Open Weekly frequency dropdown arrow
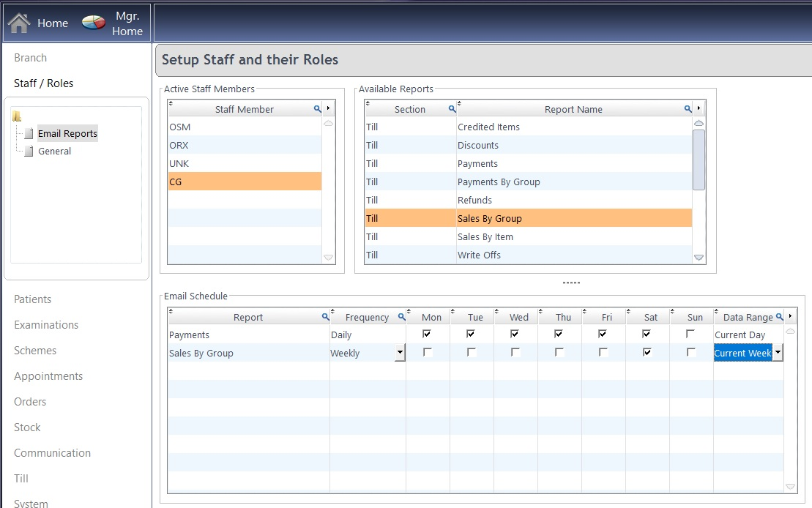Viewport: 812px width, 508px height. tap(400, 353)
